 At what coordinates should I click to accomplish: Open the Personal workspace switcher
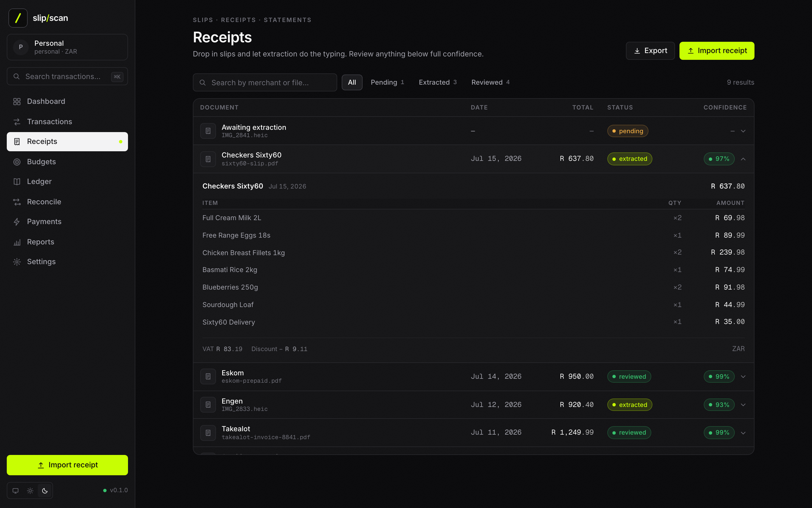[67, 47]
